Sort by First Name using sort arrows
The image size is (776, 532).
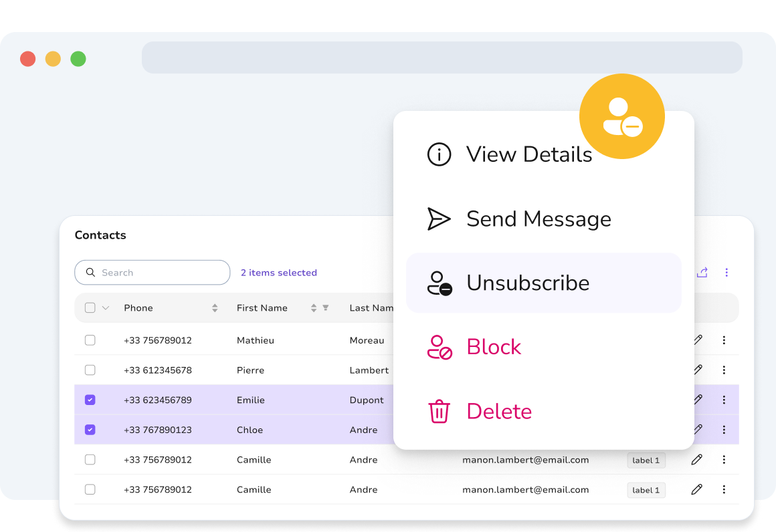[x=314, y=308]
